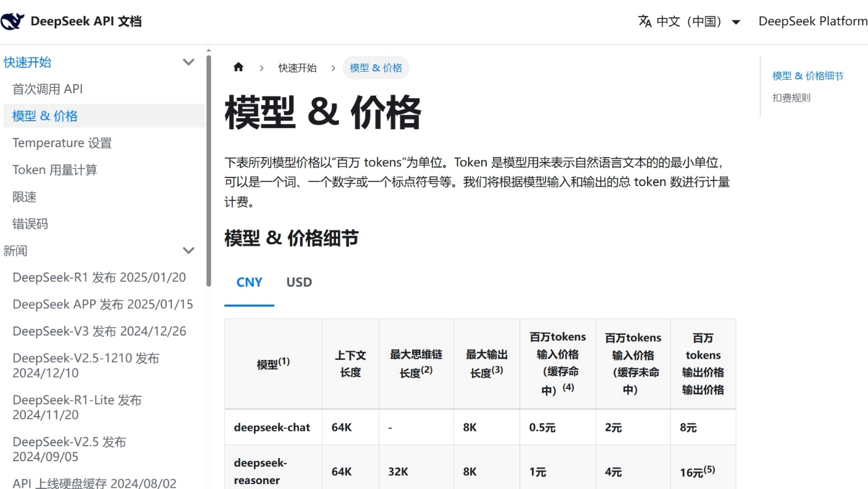Click 快速开始 breadcrumb link
This screenshot has width=868, height=489.
297,67
